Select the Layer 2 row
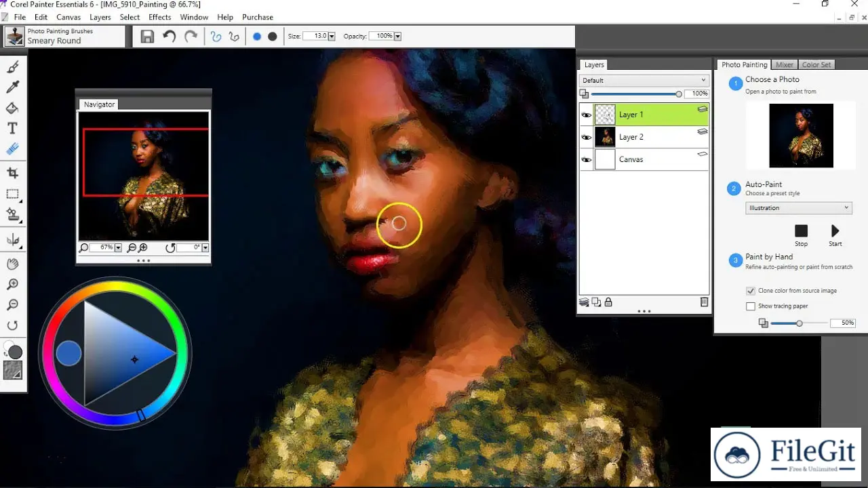The width and height of the screenshot is (868, 488). [x=644, y=138]
